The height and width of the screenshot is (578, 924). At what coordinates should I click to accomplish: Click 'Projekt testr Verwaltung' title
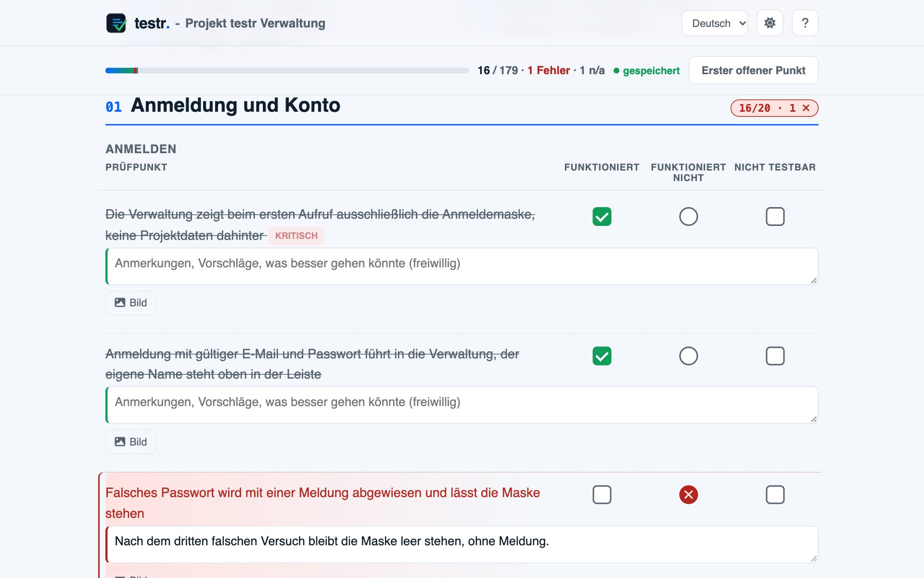[x=255, y=23]
